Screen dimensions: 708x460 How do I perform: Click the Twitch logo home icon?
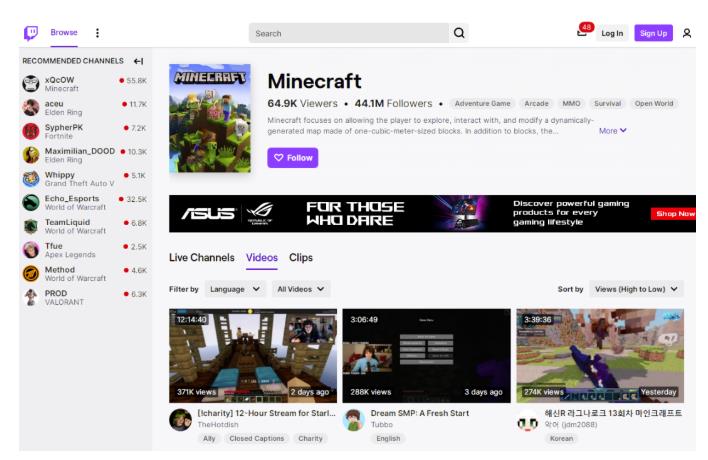[x=31, y=33]
